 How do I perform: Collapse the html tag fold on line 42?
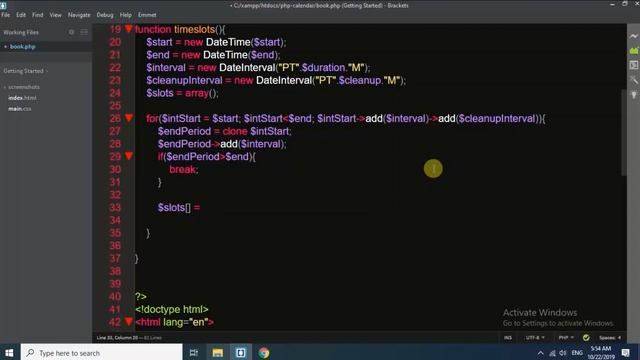(x=129, y=322)
